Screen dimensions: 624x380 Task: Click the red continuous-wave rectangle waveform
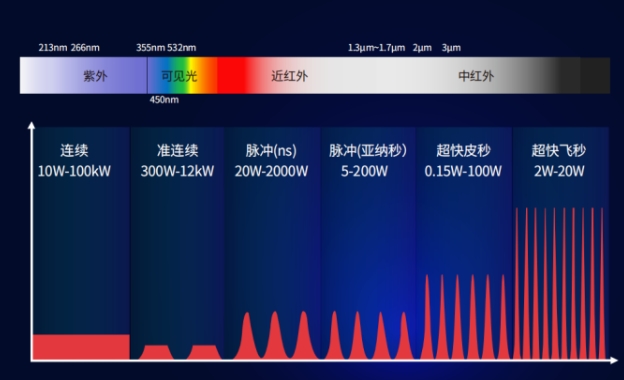[81, 347]
